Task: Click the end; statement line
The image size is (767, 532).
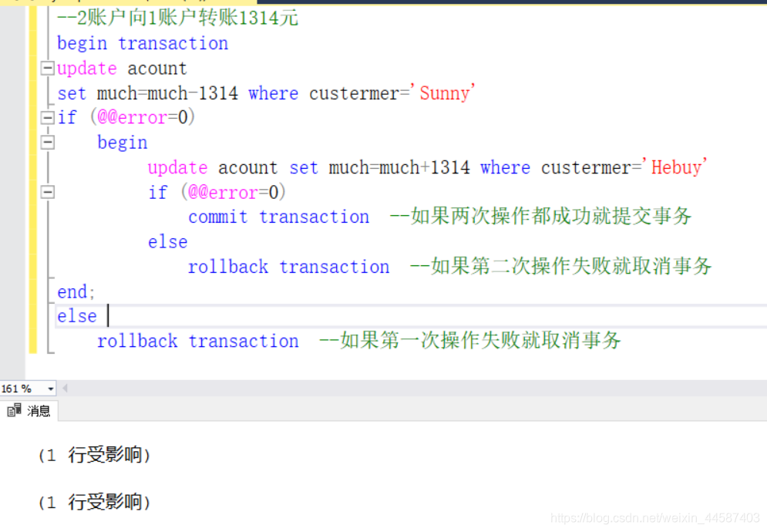Action: [x=76, y=291]
